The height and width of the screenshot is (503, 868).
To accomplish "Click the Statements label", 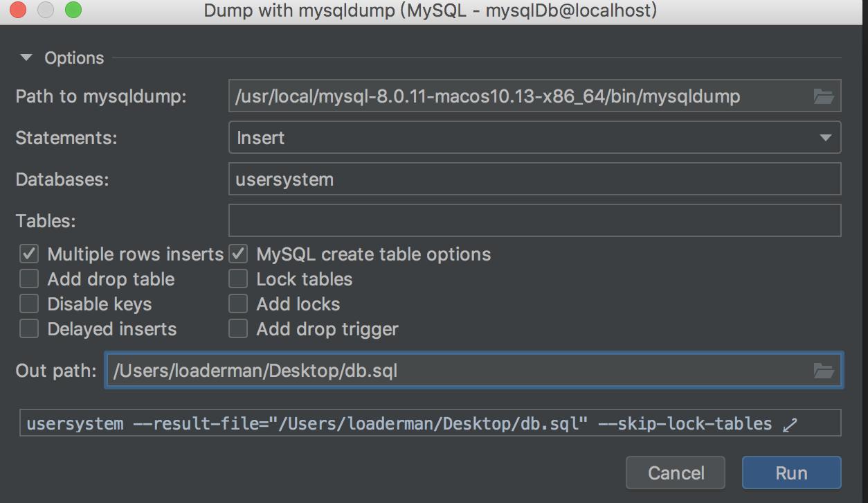I will click(x=66, y=138).
